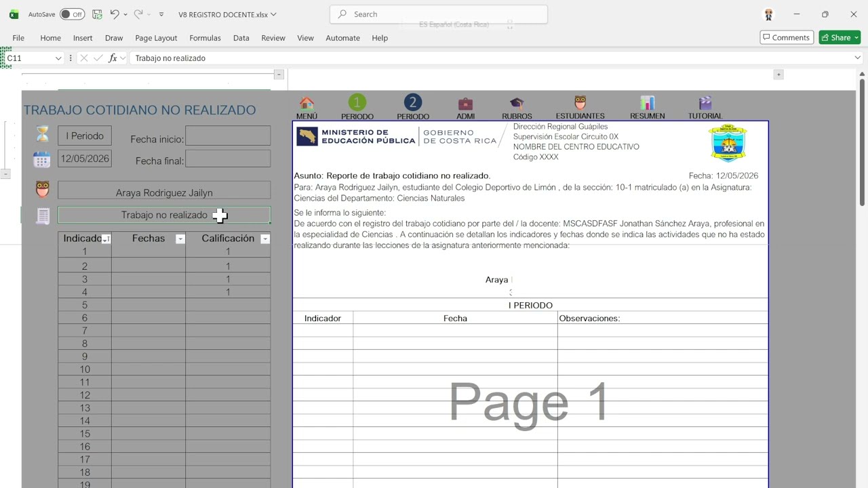The image size is (868, 488).
Task: Click the Excel app icon in title bar
Action: [14, 14]
